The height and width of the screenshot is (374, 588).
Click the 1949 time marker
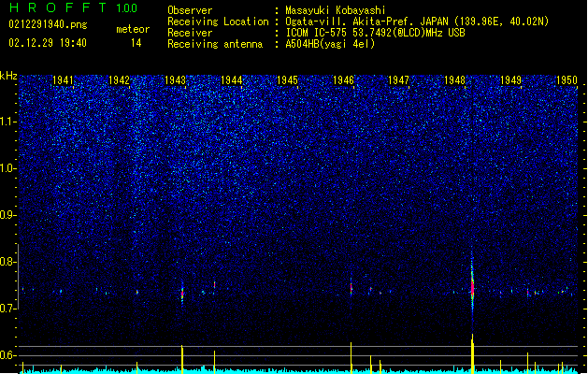coord(510,79)
